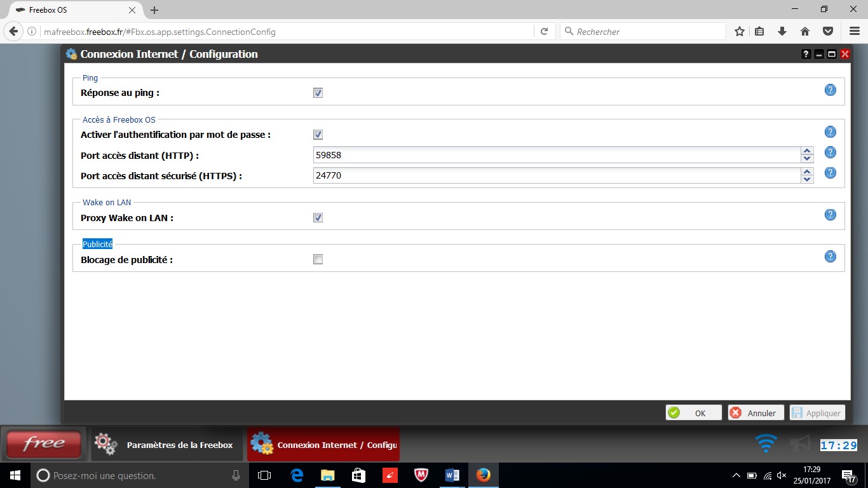Launch Microsoft Edge from taskbar
The width and height of the screenshot is (868, 488).
click(x=297, y=475)
